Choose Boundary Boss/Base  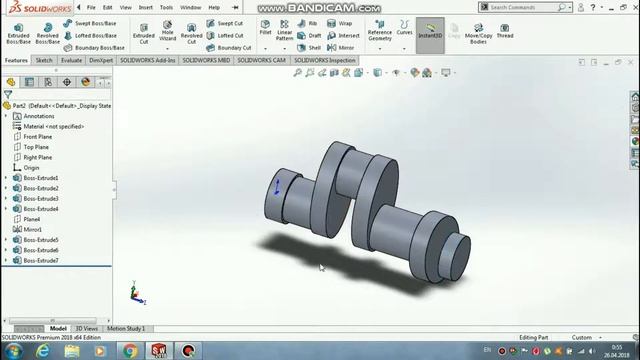point(94,48)
